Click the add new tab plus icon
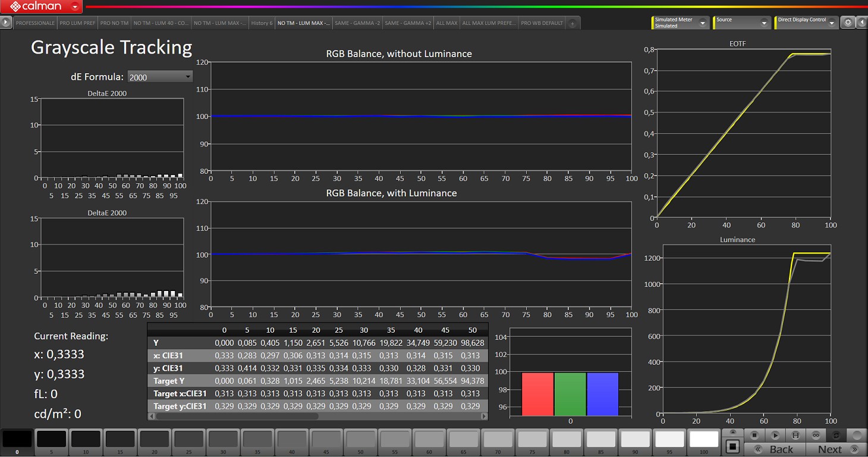This screenshot has width=868, height=457. (x=572, y=23)
